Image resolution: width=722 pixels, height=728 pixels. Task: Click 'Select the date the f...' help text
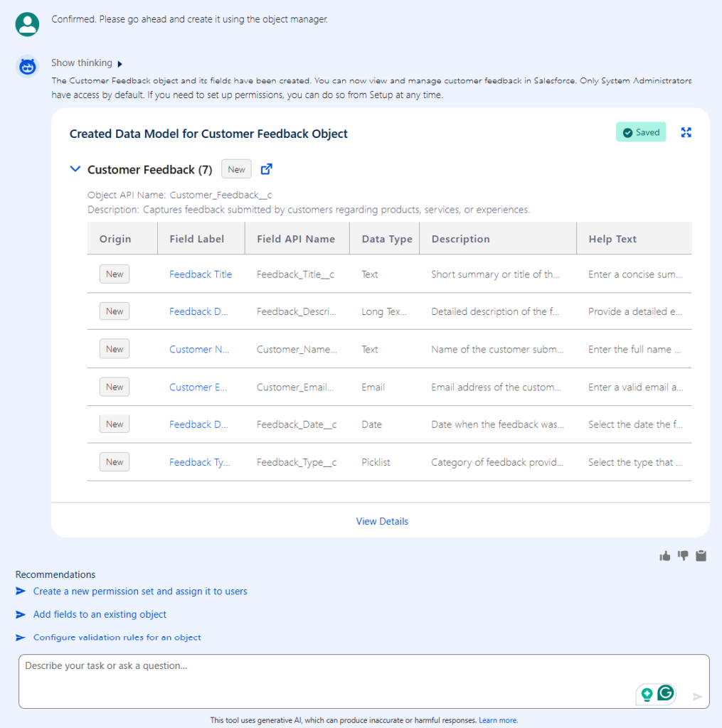[x=635, y=424]
